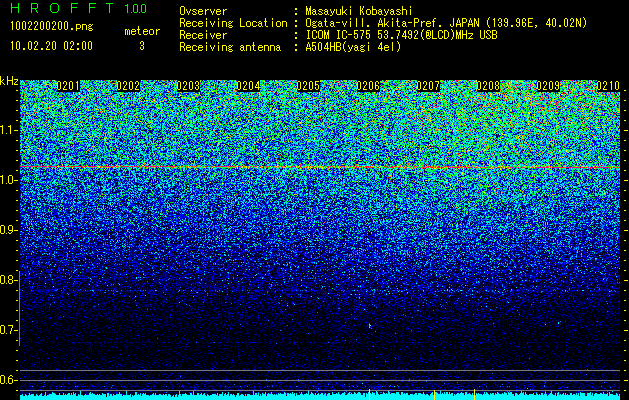The height and width of the screenshot is (400, 629).
Task: Click the 0202 time marker
Action: pos(128,86)
